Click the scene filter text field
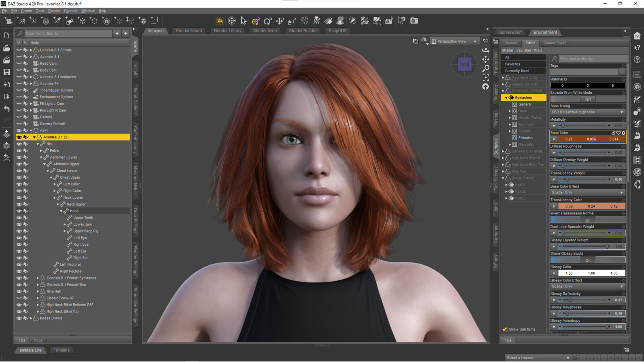This screenshot has height=362, width=644. coord(68,33)
